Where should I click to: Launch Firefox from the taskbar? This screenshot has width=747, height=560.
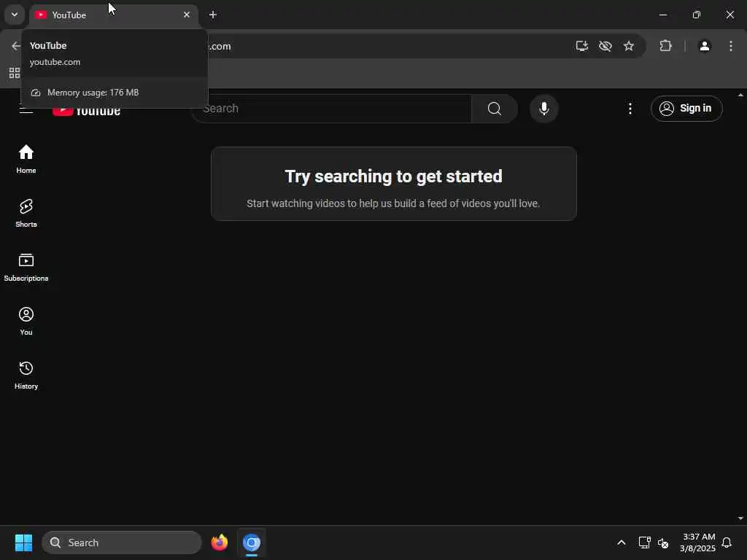pos(219,542)
